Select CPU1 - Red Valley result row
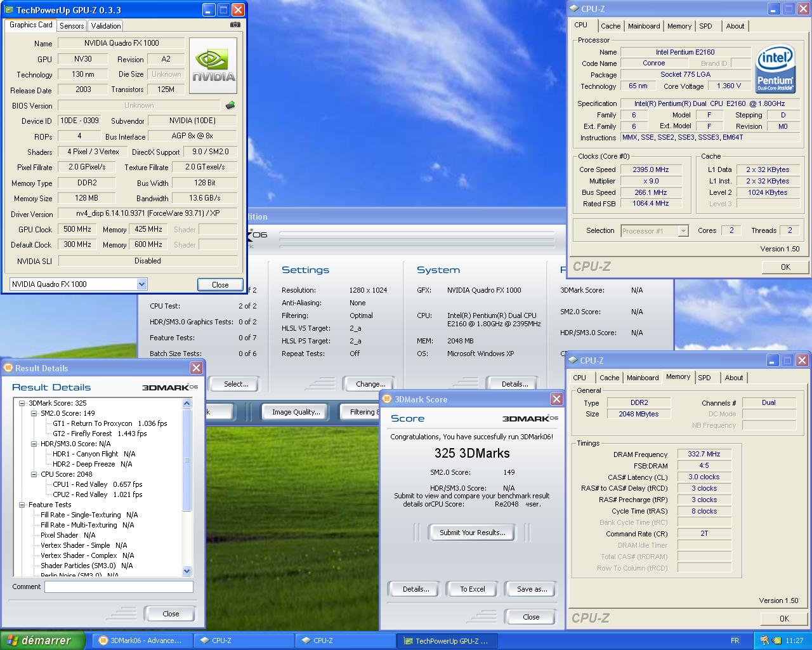The height and width of the screenshot is (650, 812). tap(97, 484)
